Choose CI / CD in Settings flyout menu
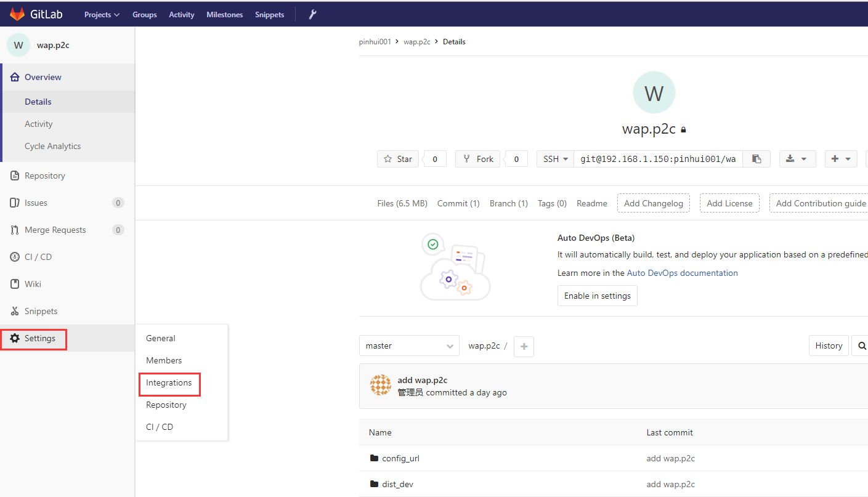 point(160,427)
